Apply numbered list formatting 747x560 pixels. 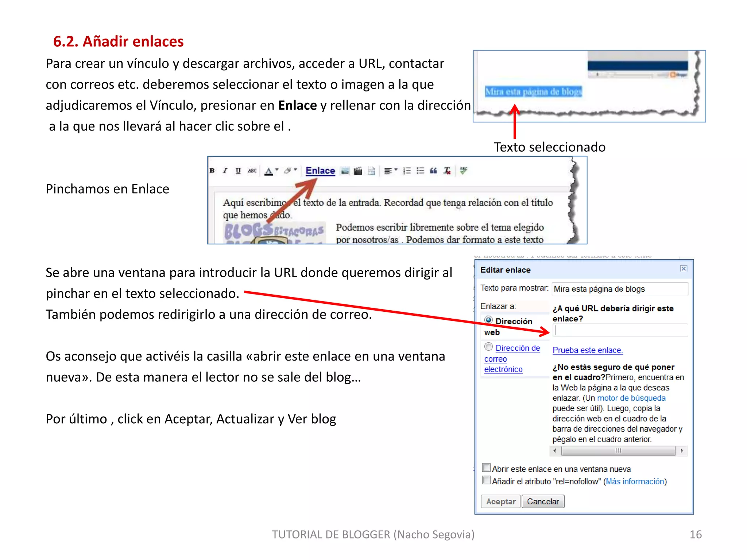(407, 171)
